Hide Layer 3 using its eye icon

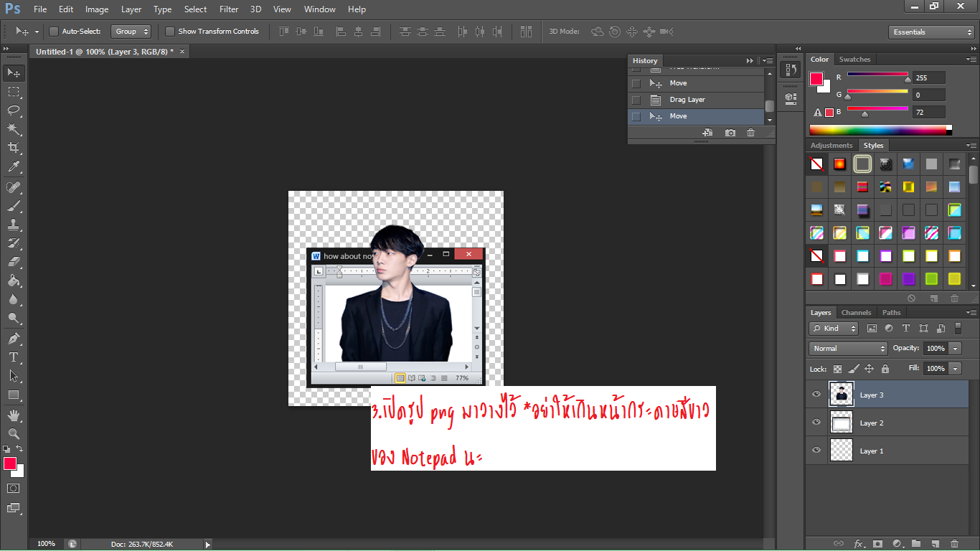click(816, 395)
